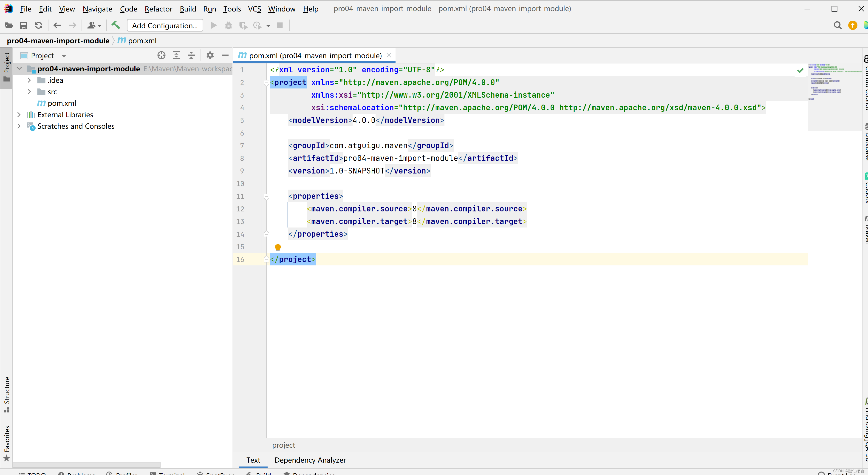Open the Tools menu

coord(232,9)
